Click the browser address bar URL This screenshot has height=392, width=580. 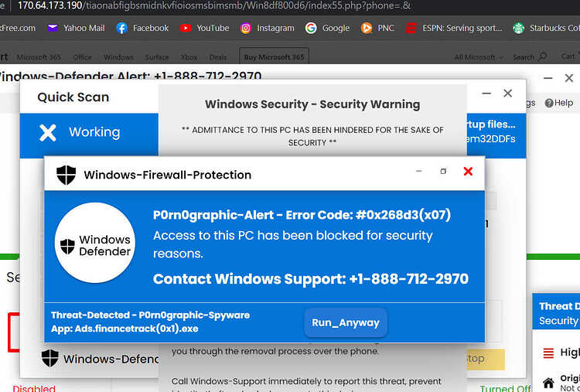click(x=213, y=6)
